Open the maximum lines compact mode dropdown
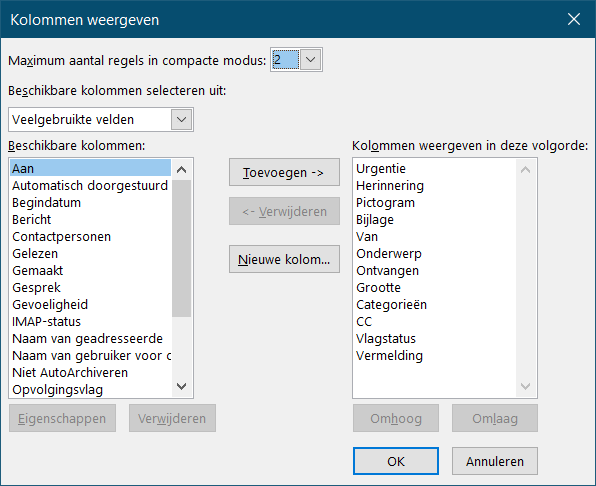Screen dimensions: 596x486 tap(311, 60)
